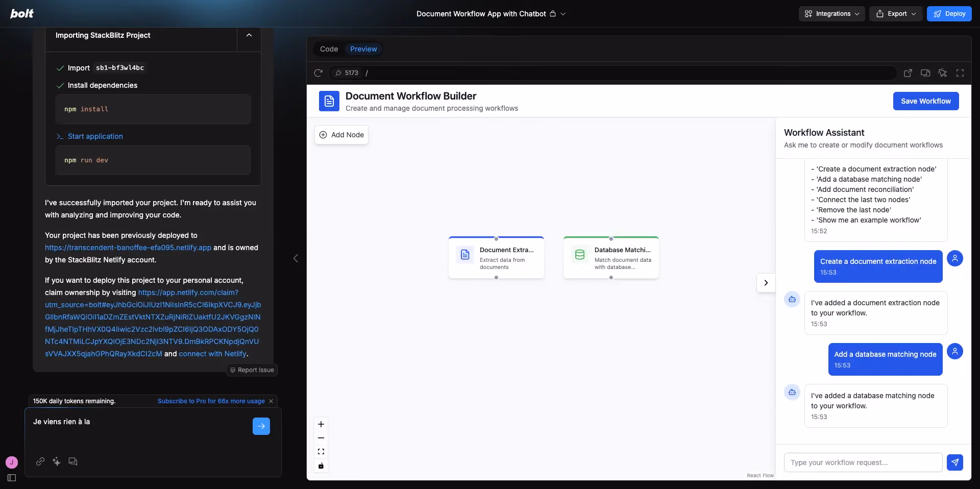Toggle canvas interactivity lock
The image size is (980, 489).
pyautogui.click(x=321, y=466)
